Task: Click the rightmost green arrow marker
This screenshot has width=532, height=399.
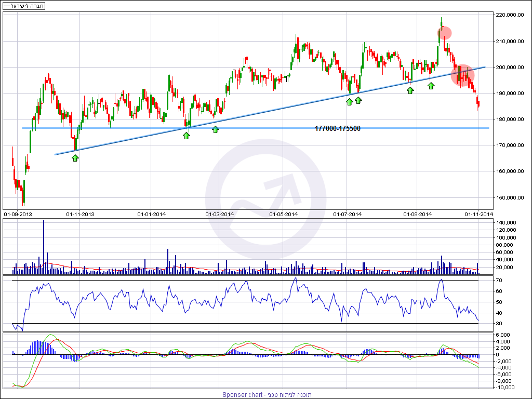Action: coord(431,85)
